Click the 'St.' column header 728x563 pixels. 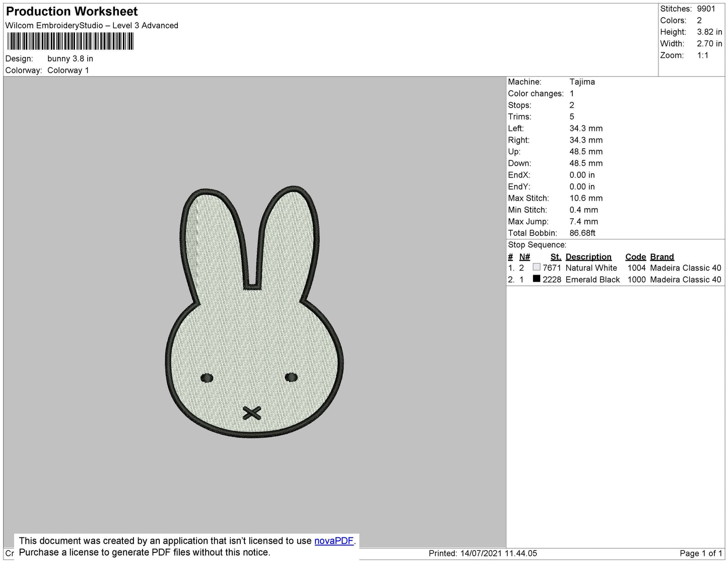556,257
